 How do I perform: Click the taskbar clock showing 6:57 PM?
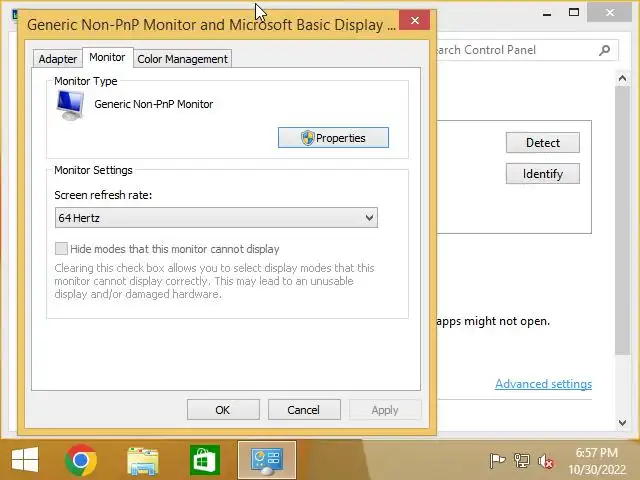click(x=596, y=461)
